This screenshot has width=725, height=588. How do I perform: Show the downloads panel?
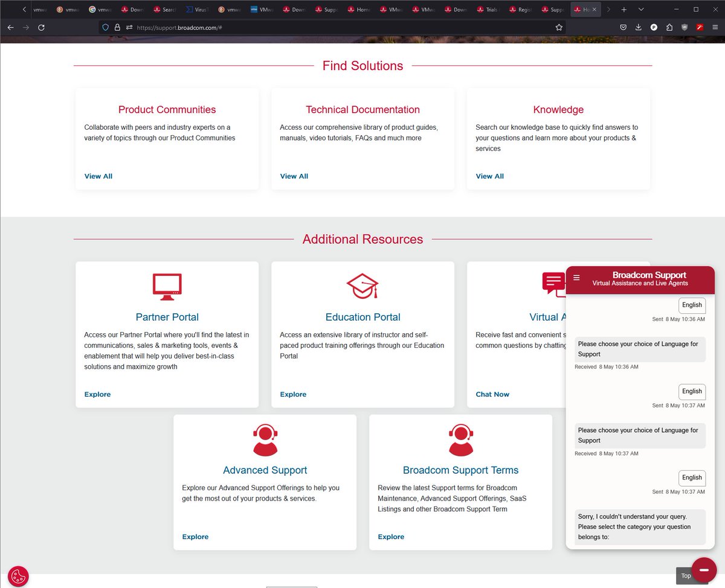639,27
